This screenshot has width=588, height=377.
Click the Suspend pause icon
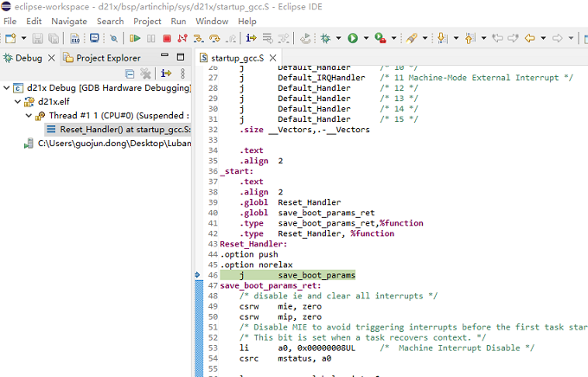point(151,38)
